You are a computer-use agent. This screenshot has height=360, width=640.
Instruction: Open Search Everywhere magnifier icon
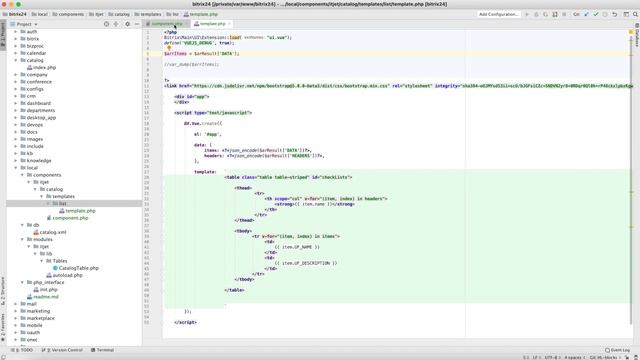pos(635,14)
